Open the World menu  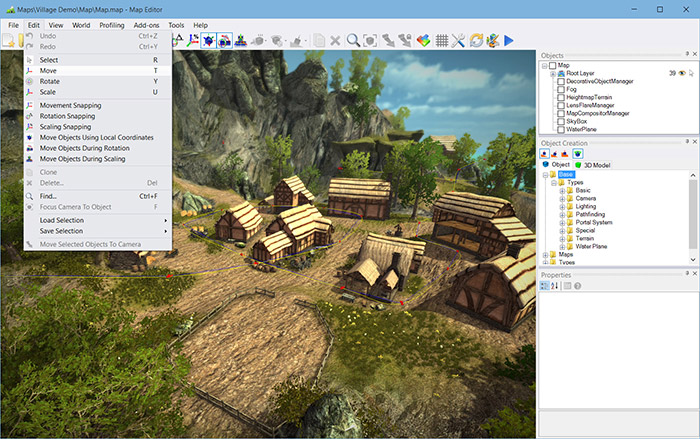[81, 25]
